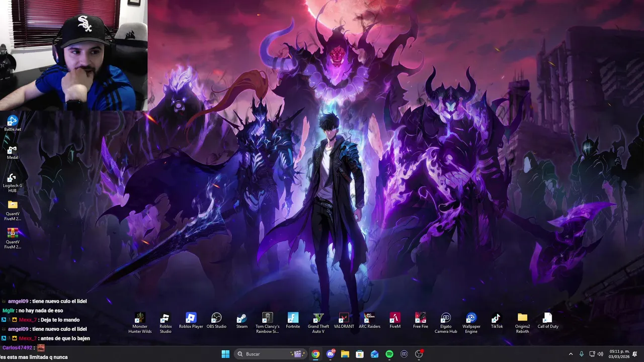Image resolution: width=644 pixels, height=362 pixels.
Task: Click chat username "Carlos47492"
Action: pos(17,347)
